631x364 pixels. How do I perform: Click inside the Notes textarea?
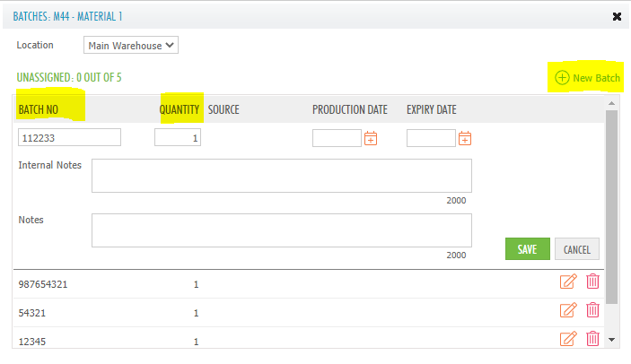[x=281, y=230]
